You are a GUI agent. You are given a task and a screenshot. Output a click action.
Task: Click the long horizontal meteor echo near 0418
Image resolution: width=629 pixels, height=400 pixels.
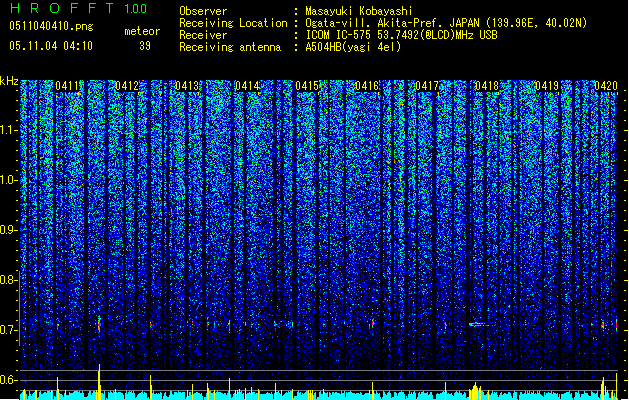[x=482, y=324]
